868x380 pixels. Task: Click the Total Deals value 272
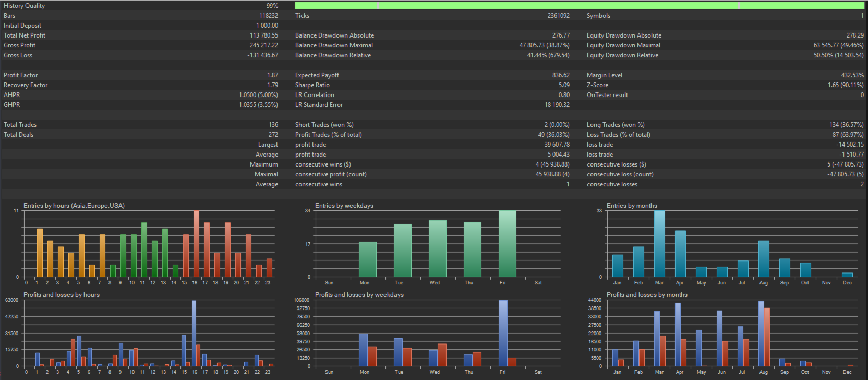coord(273,135)
